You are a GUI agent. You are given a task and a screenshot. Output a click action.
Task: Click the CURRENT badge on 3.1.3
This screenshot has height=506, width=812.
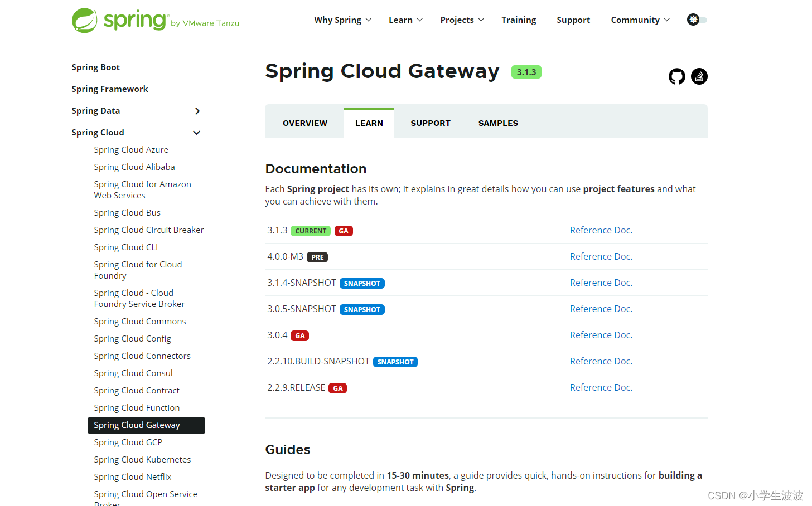[311, 231]
